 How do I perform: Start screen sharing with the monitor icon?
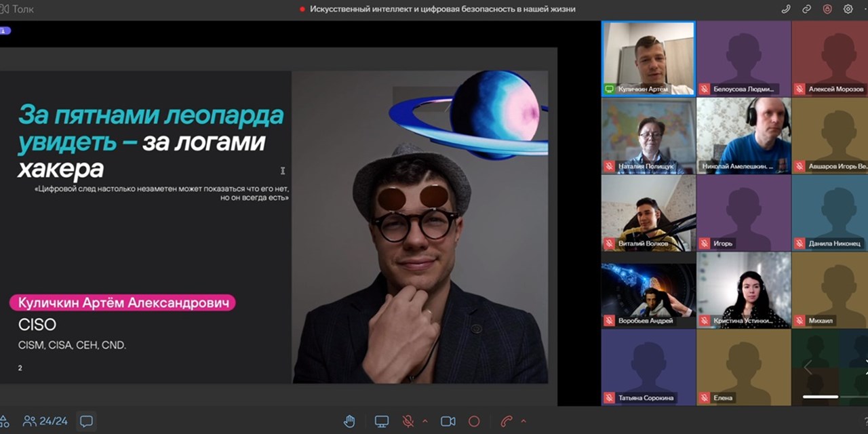click(x=382, y=421)
